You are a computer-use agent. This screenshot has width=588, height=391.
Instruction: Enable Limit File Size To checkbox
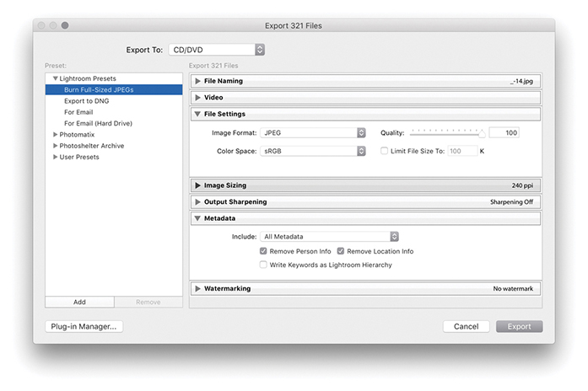click(385, 151)
